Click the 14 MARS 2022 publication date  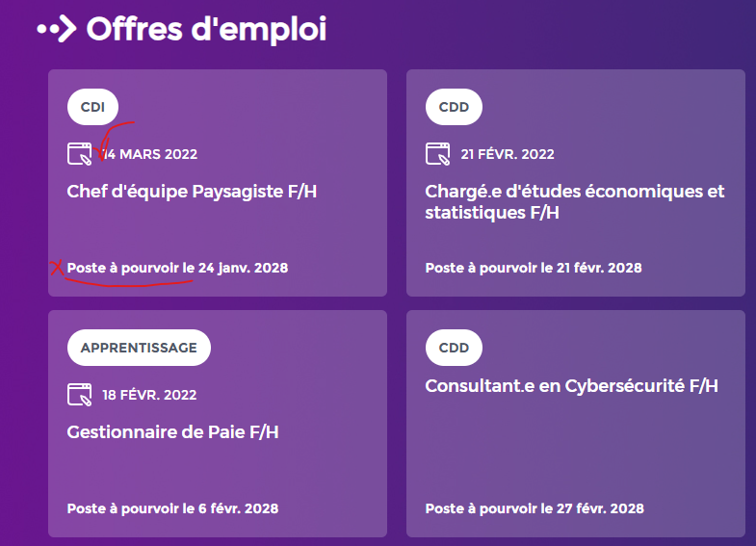(150, 154)
